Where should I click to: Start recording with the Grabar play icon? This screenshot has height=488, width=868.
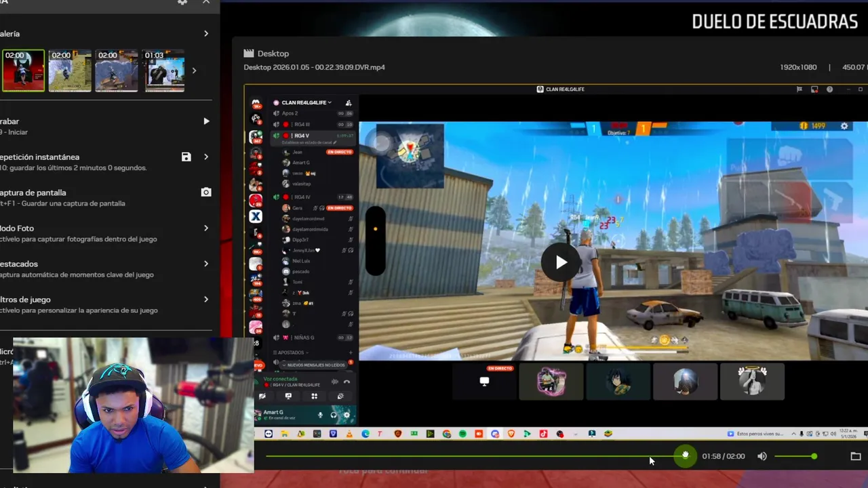(x=206, y=121)
